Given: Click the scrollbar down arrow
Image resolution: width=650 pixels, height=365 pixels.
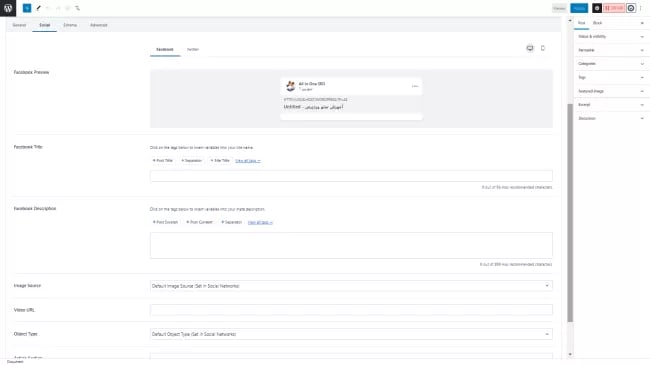Looking at the screenshot, I should click(x=570, y=354).
